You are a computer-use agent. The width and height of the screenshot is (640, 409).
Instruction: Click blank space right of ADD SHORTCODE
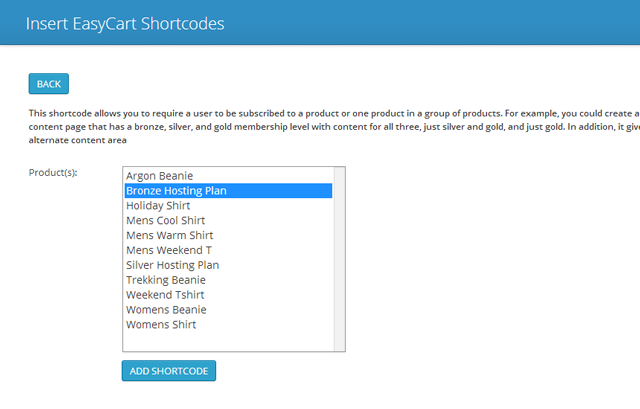point(400,371)
